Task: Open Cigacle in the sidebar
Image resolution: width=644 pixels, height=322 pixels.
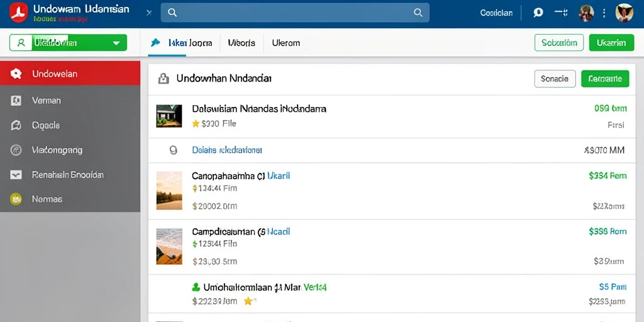Action: pyautogui.click(x=70, y=126)
